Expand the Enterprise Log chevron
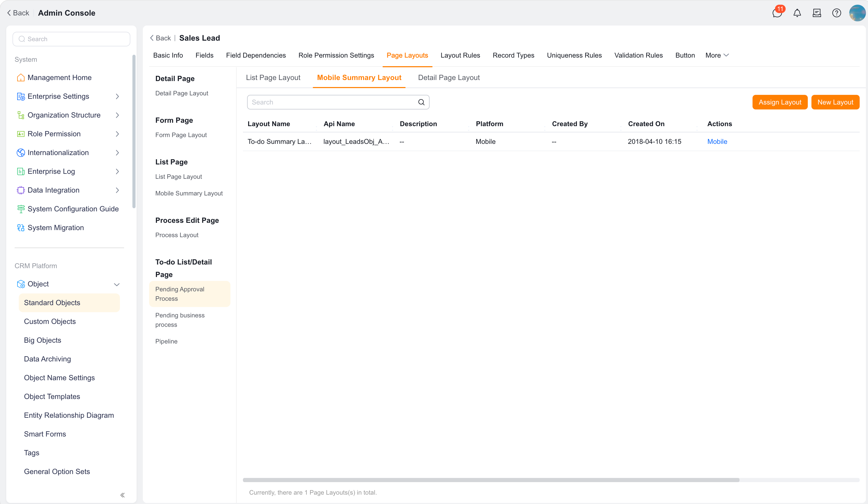 [x=117, y=171]
